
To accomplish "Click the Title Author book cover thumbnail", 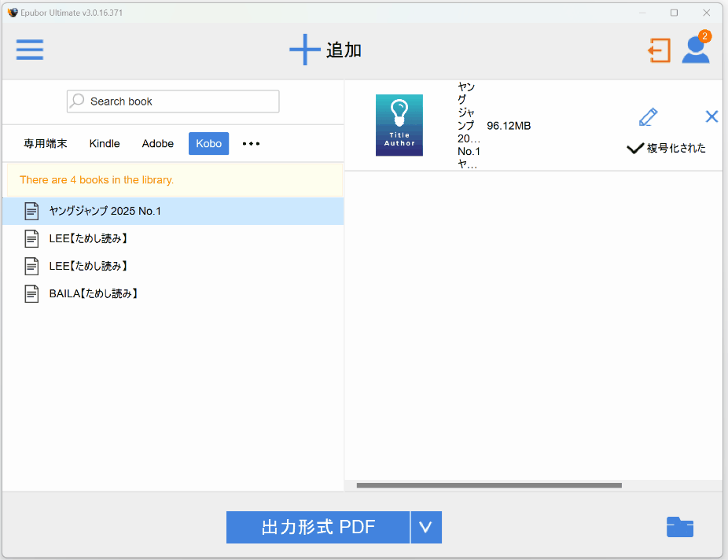I will pyautogui.click(x=399, y=125).
